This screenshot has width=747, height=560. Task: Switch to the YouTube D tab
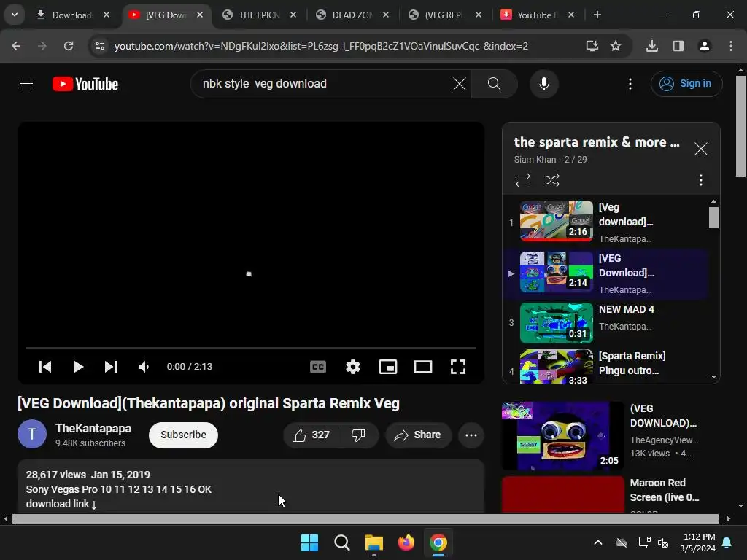(x=537, y=15)
